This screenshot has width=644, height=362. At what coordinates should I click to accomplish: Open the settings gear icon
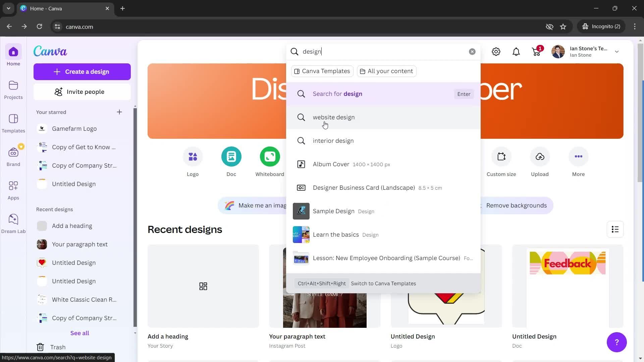point(496,52)
